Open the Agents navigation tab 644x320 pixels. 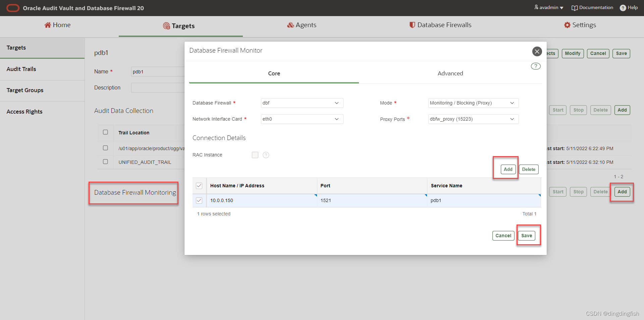tap(302, 25)
